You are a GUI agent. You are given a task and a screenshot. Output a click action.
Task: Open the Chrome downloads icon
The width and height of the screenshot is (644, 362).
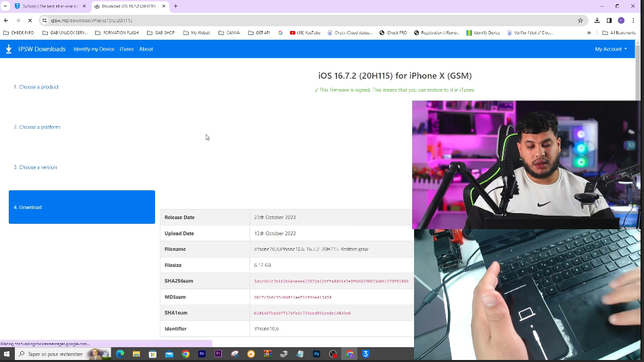coord(597,20)
